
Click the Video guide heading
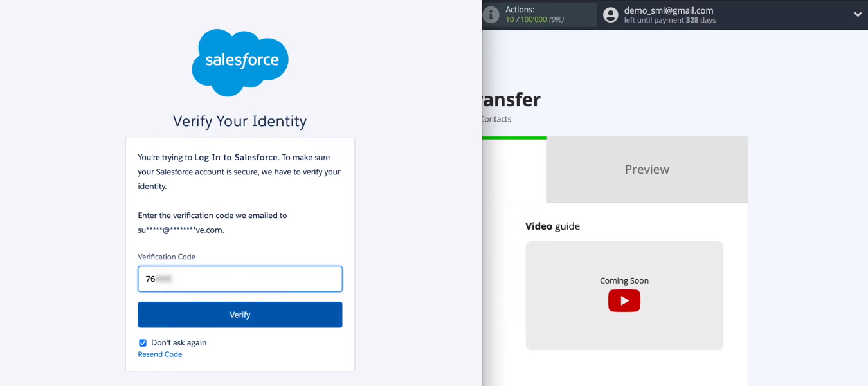[x=553, y=226]
